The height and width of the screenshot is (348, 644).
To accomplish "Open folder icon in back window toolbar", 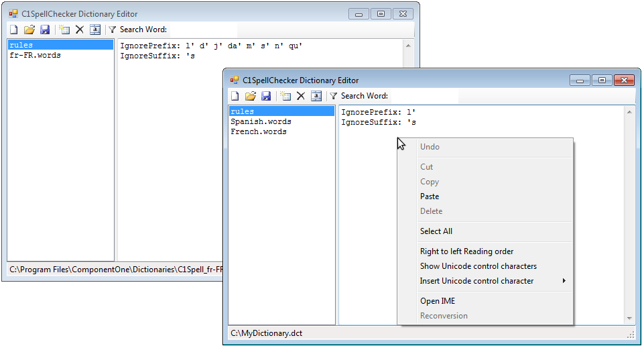I will pyautogui.click(x=29, y=30).
